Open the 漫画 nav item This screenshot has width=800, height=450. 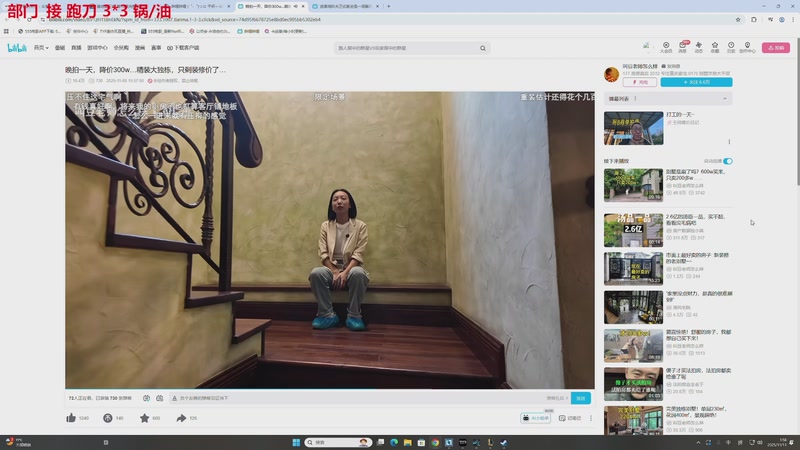pos(140,48)
